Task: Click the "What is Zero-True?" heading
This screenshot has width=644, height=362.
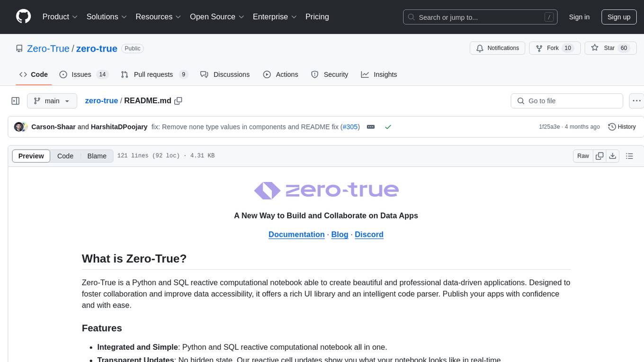Action: tap(134, 259)
